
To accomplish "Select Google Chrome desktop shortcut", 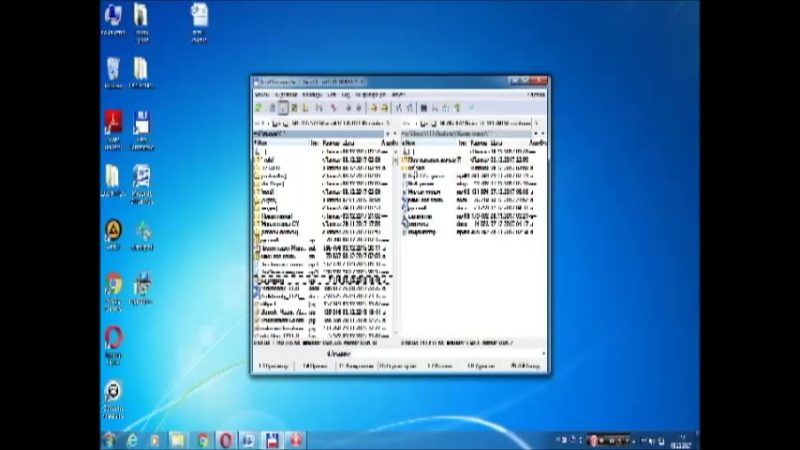I will (x=113, y=291).
